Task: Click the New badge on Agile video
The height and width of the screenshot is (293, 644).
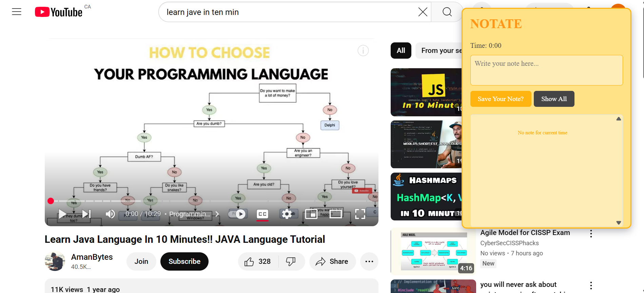Action: [488, 263]
